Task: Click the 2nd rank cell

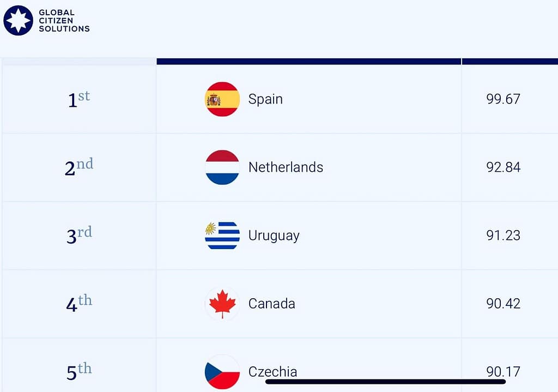Action: [79, 167]
